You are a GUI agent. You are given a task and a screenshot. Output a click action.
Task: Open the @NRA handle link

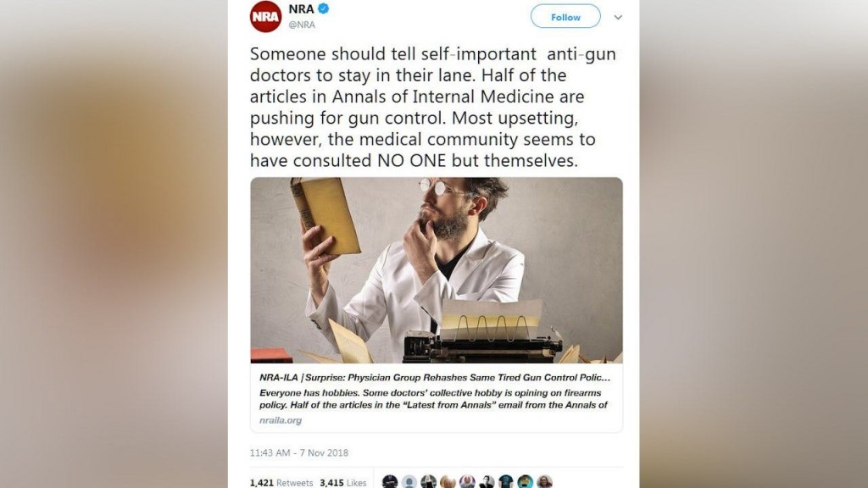tap(302, 25)
